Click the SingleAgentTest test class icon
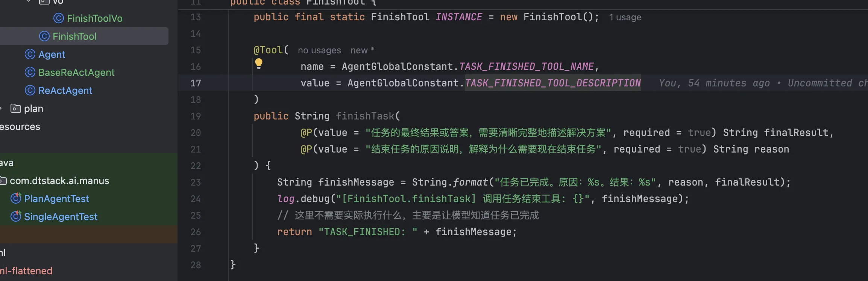 coord(16,216)
